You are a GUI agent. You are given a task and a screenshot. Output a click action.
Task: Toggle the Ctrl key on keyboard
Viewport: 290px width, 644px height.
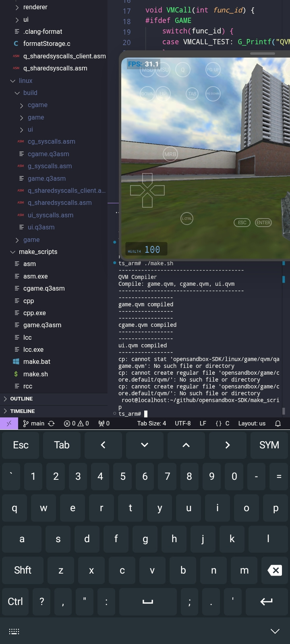(x=15, y=602)
